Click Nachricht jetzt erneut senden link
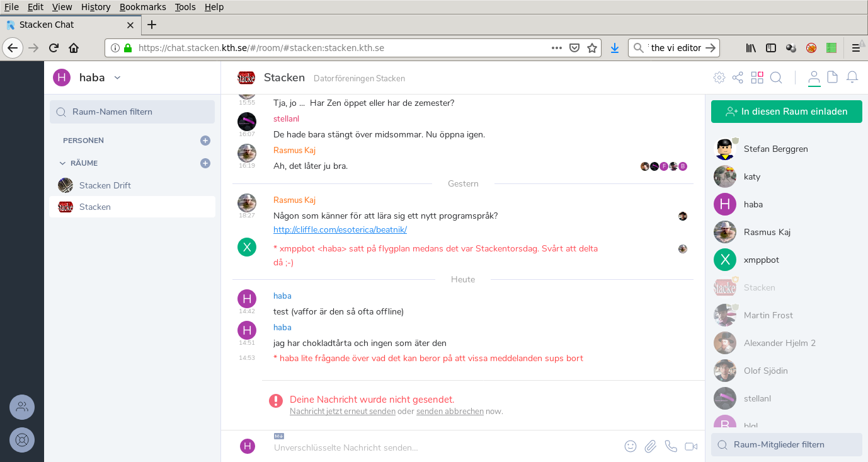This screenshot has width=868, height=462. (x=343, y=411)
